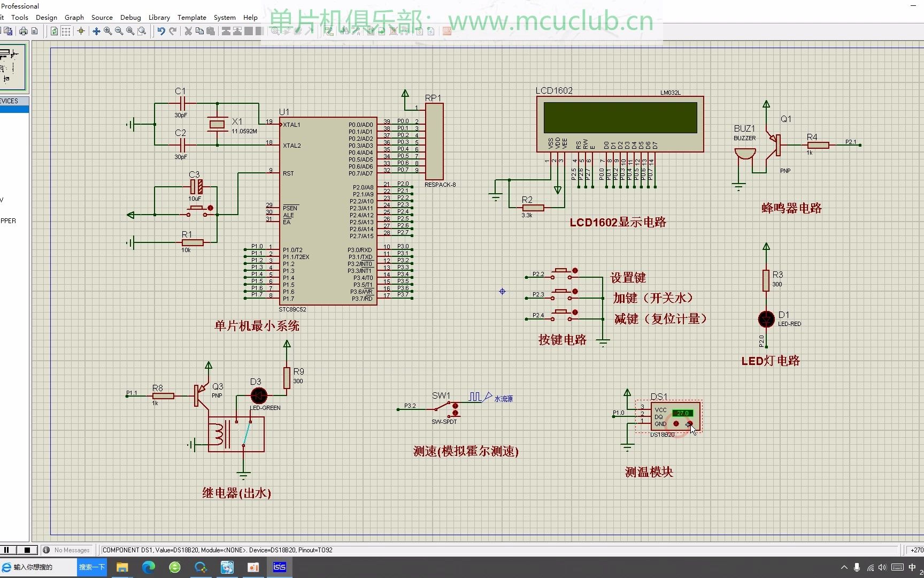Open the Debug menu
The image size is (924, 578).
click(x=130, y=17)
